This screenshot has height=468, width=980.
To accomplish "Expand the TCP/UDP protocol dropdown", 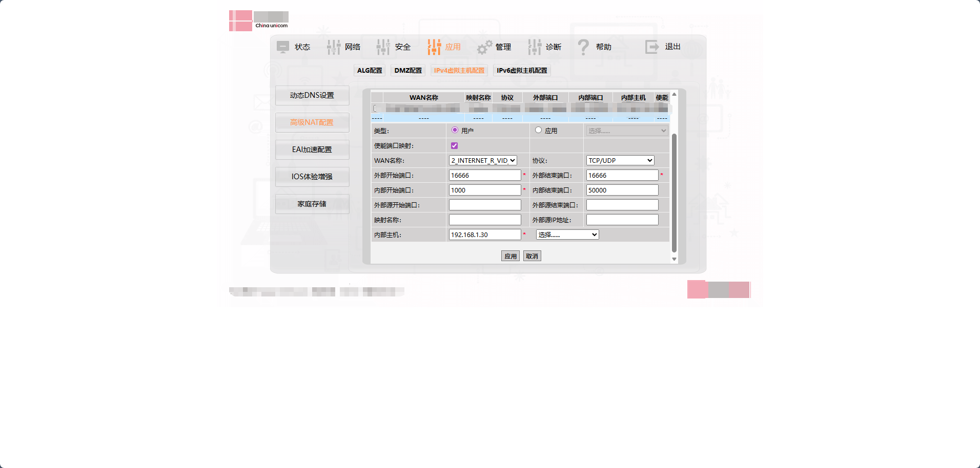I will [x=620, y=161].
